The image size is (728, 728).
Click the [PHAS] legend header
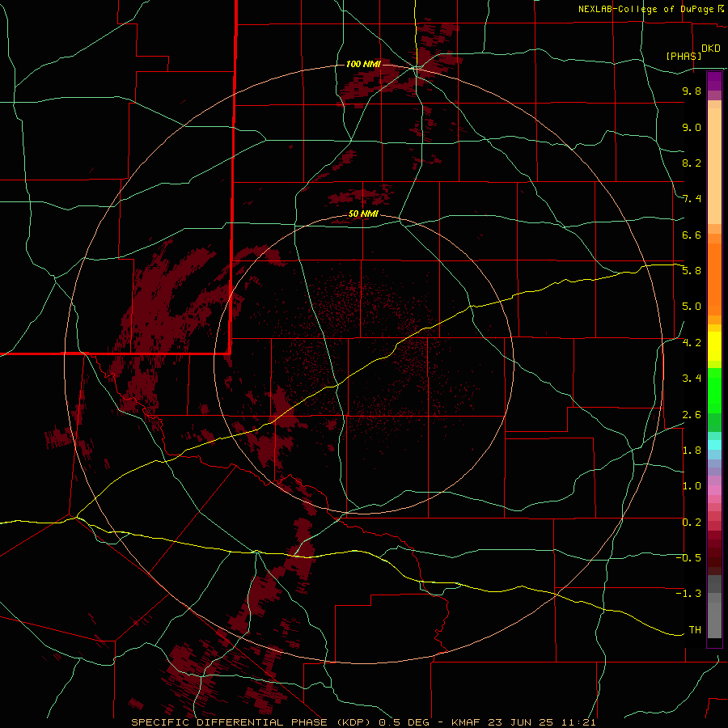pyautogui.click(x=684, y=56)
